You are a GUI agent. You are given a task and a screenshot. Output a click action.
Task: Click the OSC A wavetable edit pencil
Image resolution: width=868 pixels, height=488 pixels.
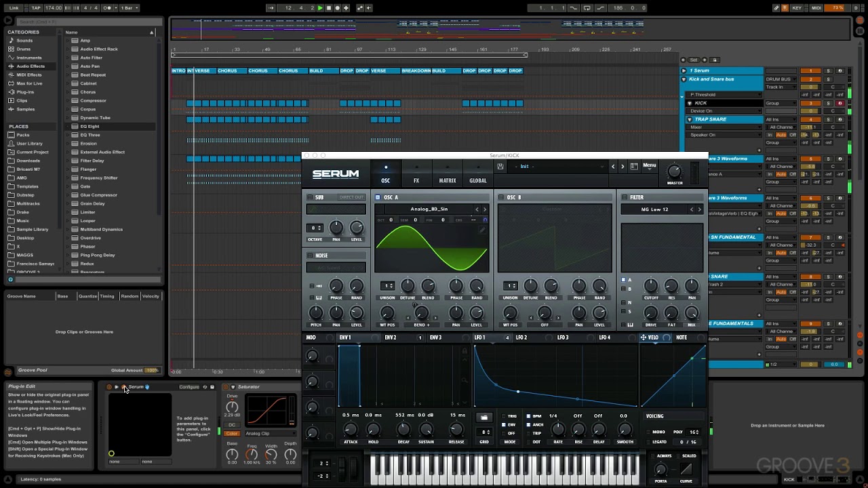[x=482, y=230]
